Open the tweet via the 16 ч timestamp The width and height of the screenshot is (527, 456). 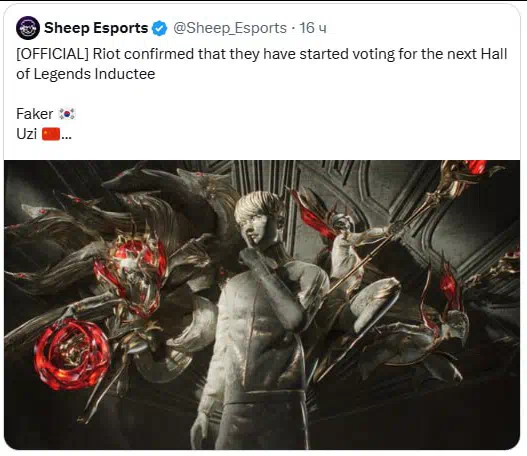coord(313,28)
